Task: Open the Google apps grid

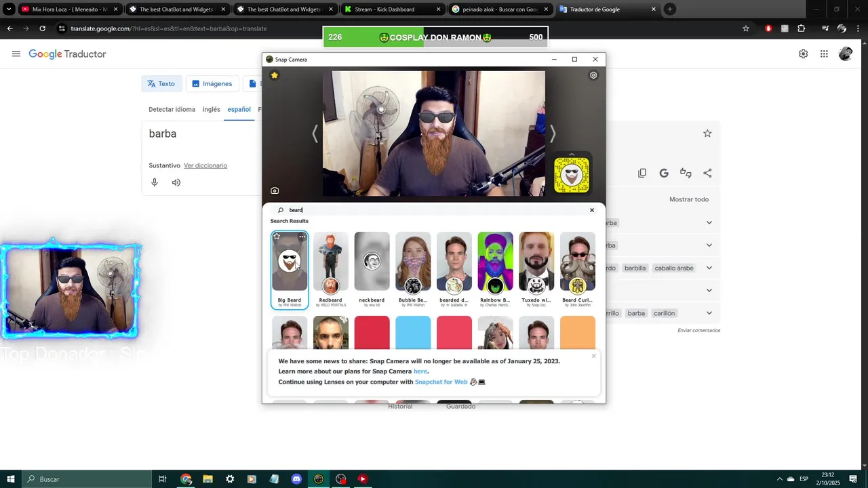Action: click(x=824, y=54)
